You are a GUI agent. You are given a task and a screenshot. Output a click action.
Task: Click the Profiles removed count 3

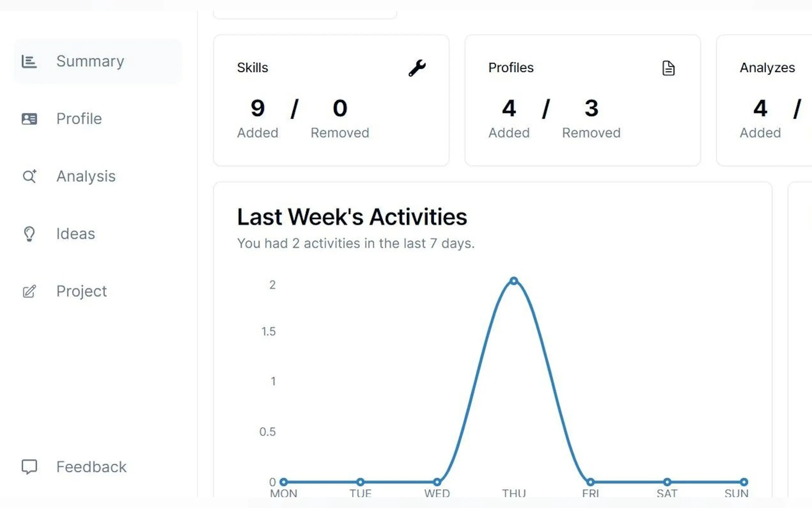[x=591, y=108]
